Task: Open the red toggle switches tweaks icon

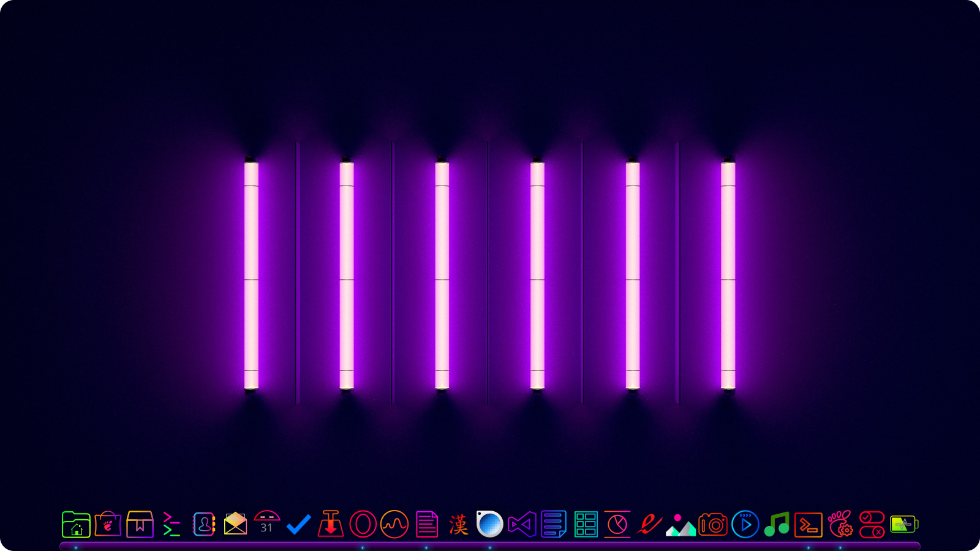Action: point(872,525)
